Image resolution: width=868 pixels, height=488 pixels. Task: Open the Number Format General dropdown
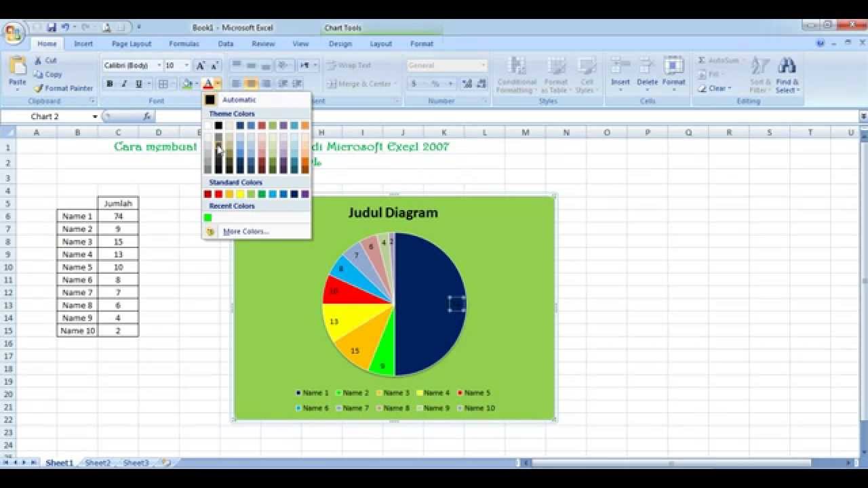point(484,66)
